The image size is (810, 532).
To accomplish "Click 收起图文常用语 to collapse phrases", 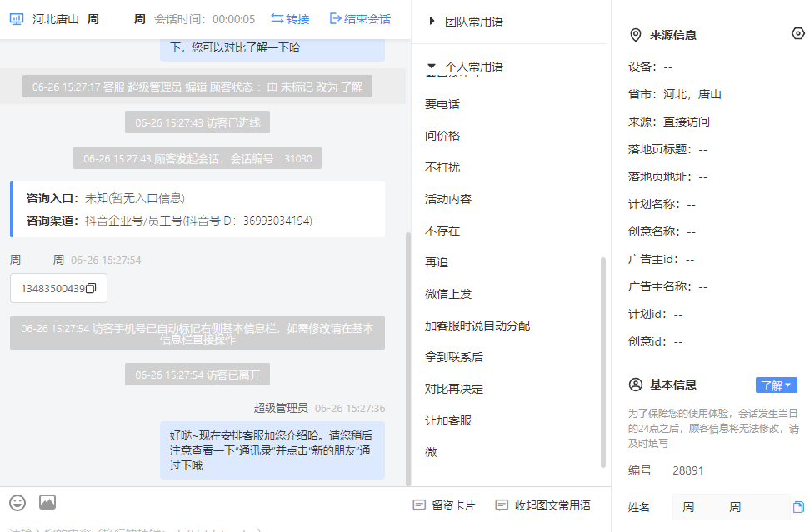I will click(543, 505).
